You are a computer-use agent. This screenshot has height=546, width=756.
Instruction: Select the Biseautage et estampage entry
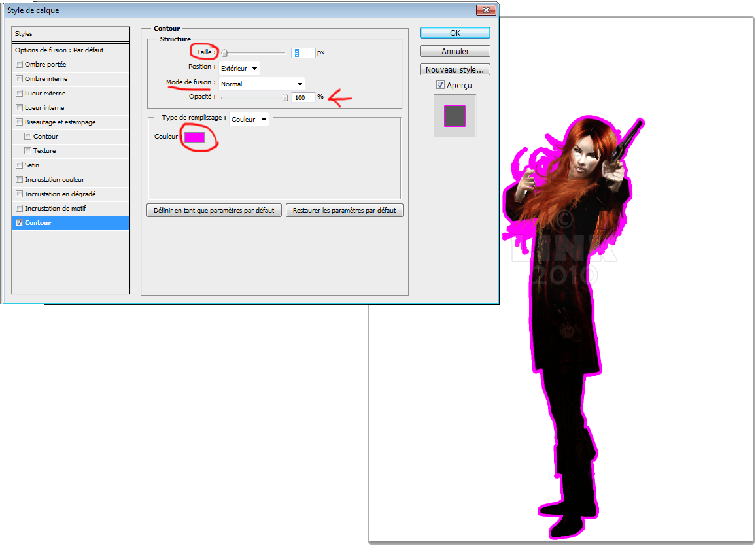60,122
